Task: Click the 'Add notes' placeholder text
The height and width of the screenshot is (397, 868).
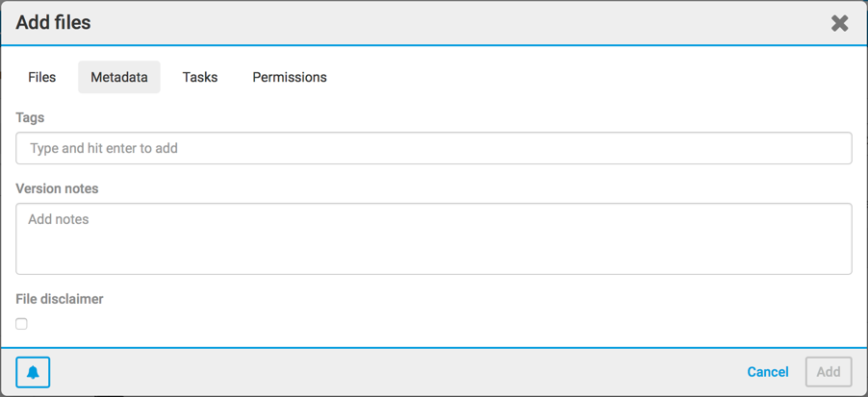Action: click(x=59, y=219)
